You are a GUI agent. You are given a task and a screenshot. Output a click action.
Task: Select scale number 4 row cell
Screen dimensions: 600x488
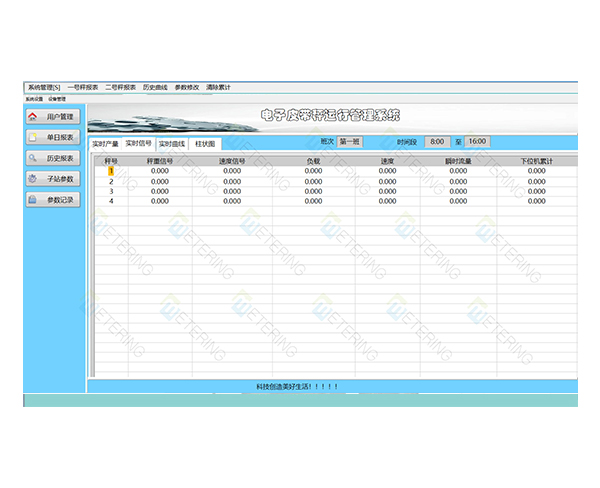[x=111, y=201]
